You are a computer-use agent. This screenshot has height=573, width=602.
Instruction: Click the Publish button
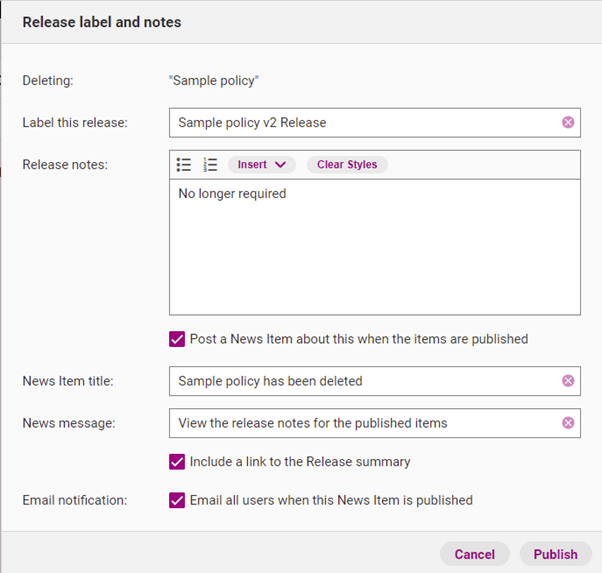pos(555,554)
